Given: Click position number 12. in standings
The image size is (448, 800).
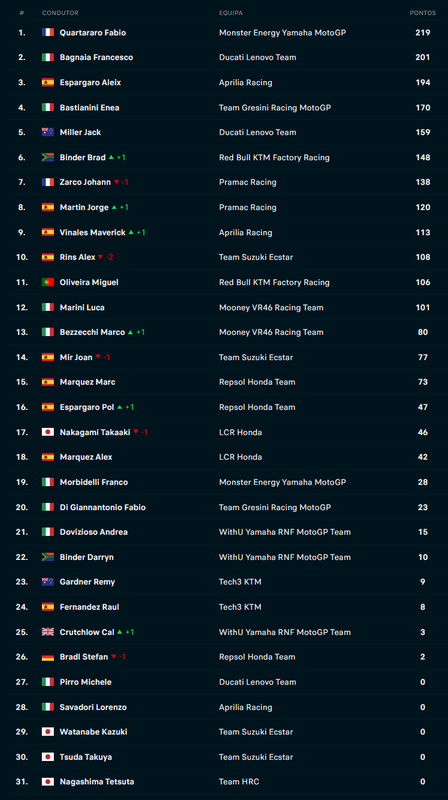Looking at the screenshot, I should click(x=24, y=307).
